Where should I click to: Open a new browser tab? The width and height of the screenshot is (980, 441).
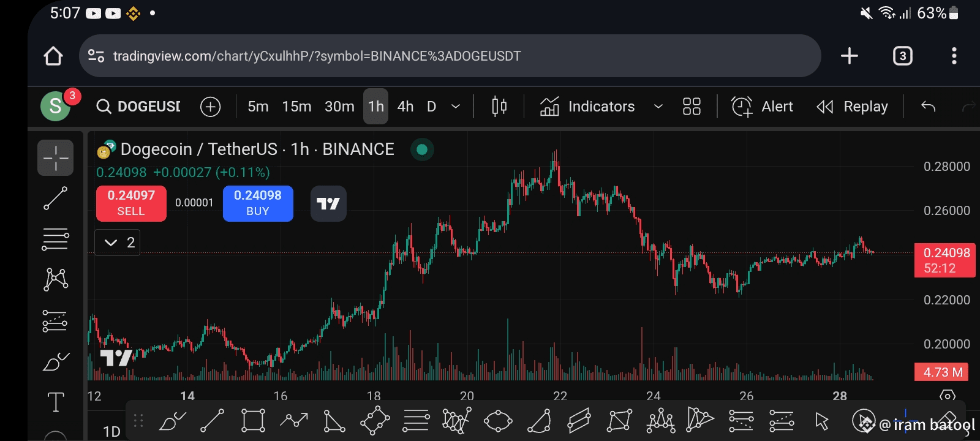849,56
